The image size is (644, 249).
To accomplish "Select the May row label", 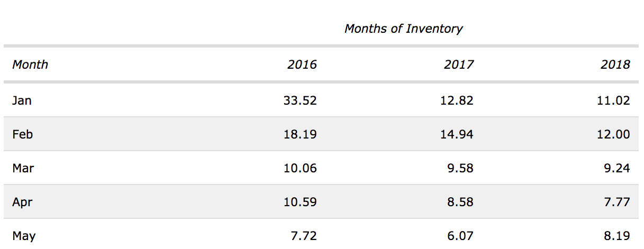I will coord(24,236).
